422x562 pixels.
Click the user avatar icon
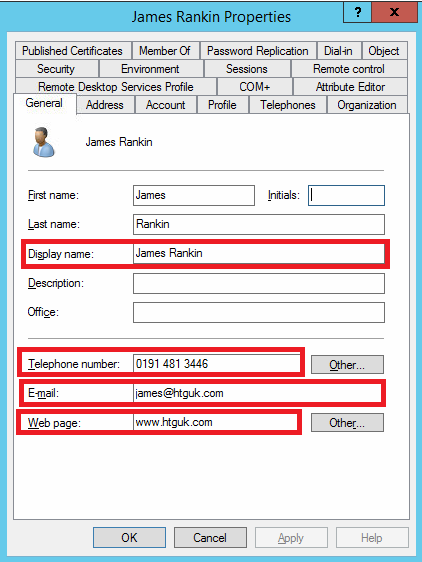coord(43,142)
